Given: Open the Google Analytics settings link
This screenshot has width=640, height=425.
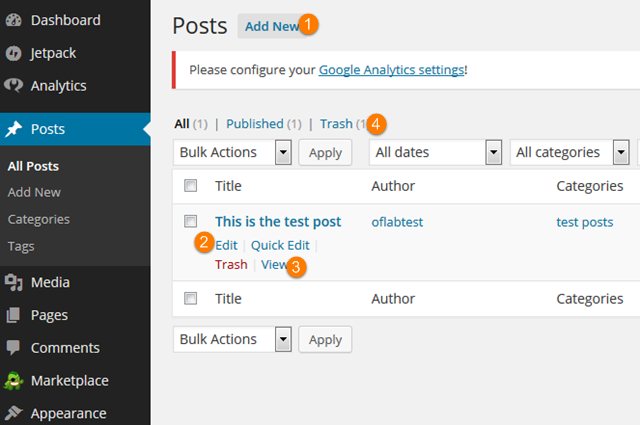Looking at the screenshot, I should coord(391,70).
